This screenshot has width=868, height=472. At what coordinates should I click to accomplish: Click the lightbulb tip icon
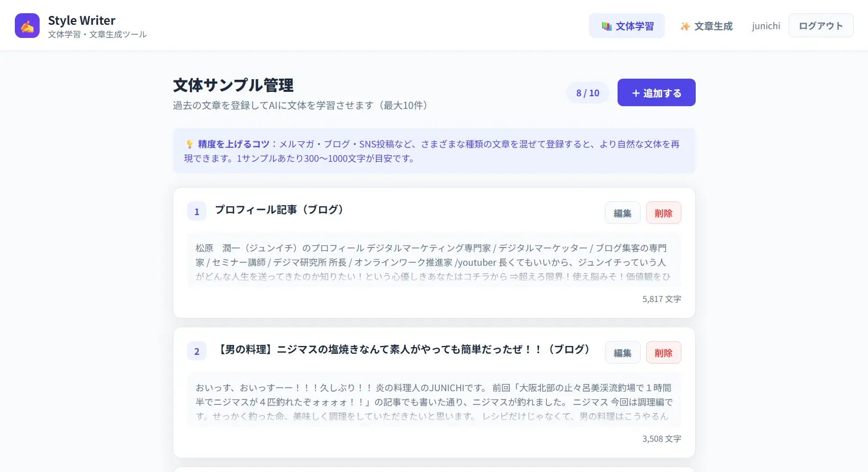coord(189,144)
